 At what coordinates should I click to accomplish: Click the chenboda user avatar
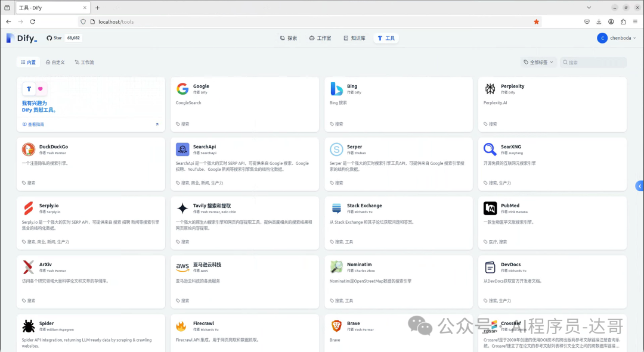click(602, 38)
